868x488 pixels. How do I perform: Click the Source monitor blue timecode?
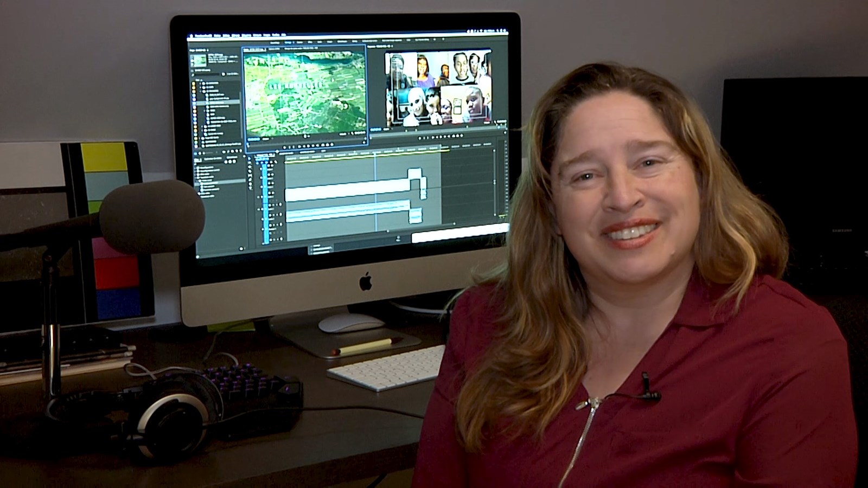click(254, 139)
